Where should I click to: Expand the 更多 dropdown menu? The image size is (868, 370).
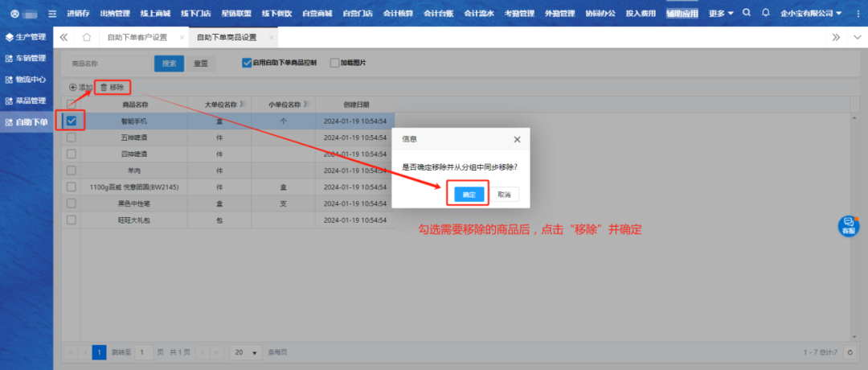(722, 13)
